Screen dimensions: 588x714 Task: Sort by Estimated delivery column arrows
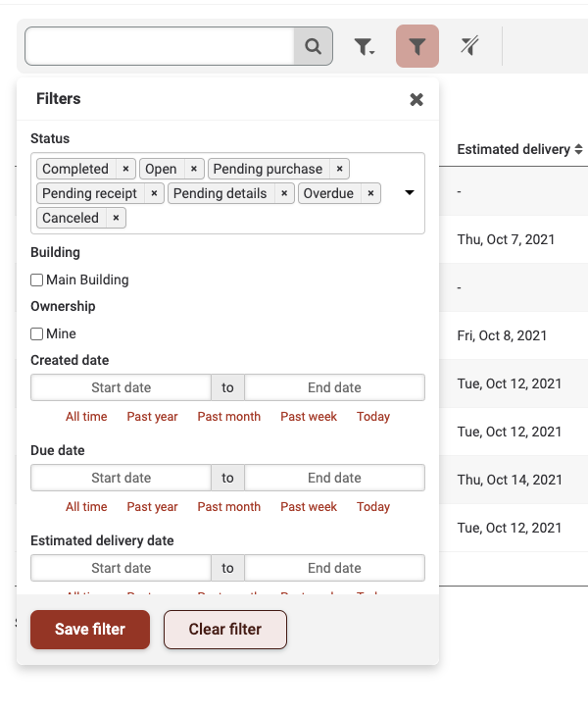click(578, 149)
